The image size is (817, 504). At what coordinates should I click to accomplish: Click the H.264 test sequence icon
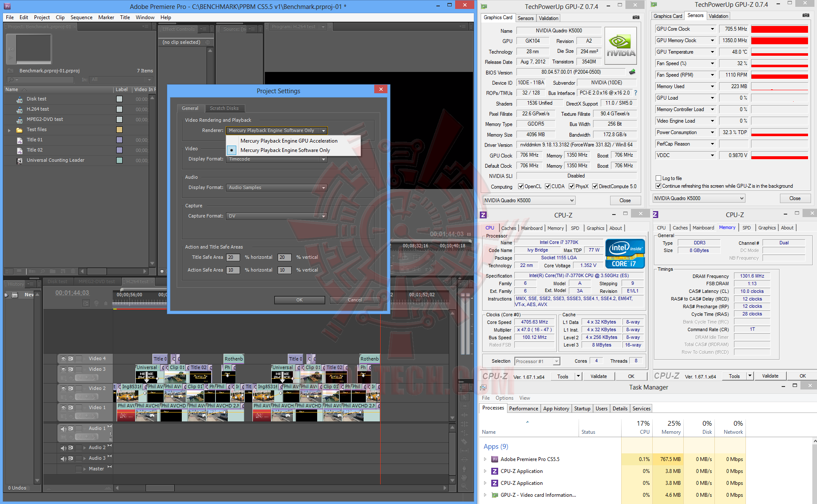[x=20, y=109]
